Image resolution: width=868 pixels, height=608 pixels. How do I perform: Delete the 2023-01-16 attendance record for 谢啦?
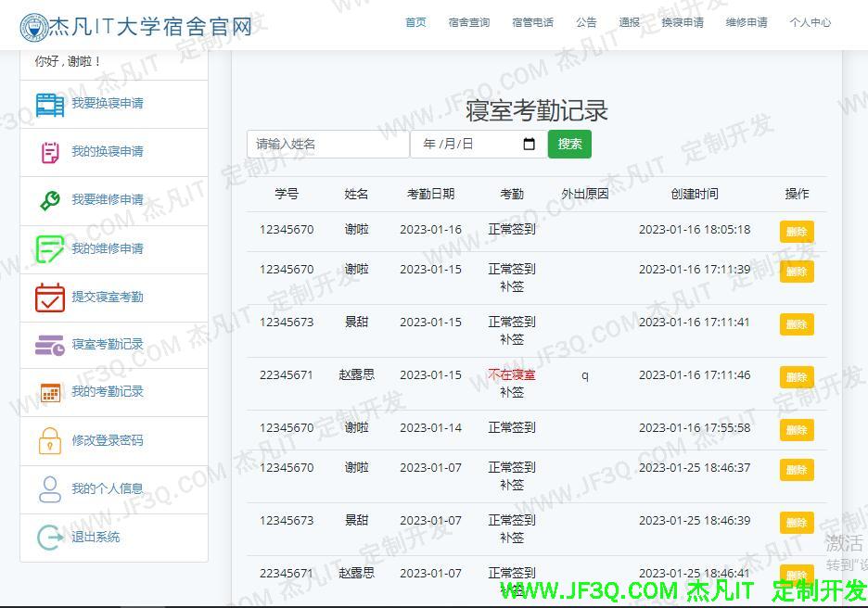click(x=796, y=232)
